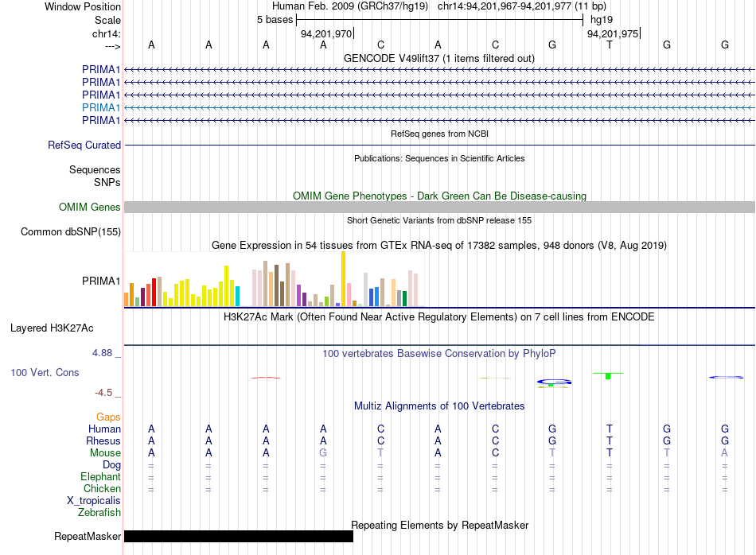Click the RefSeq Curated track label
756x555 pixels.
point(84,145)
